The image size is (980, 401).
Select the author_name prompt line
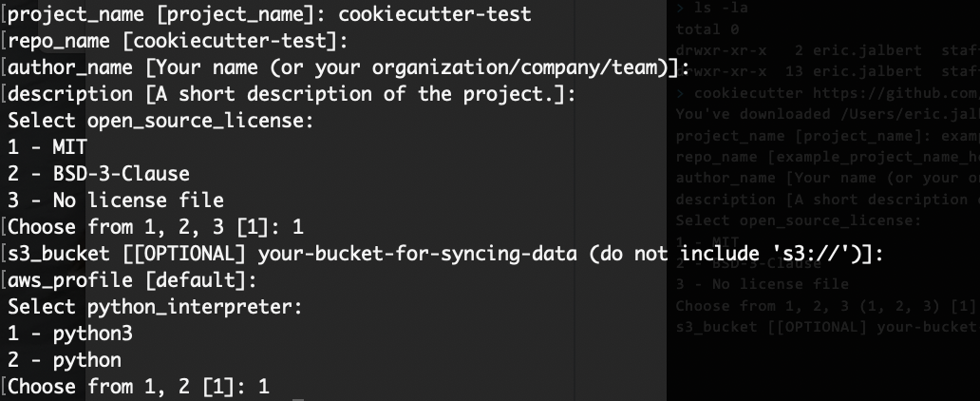coord(347,67)
